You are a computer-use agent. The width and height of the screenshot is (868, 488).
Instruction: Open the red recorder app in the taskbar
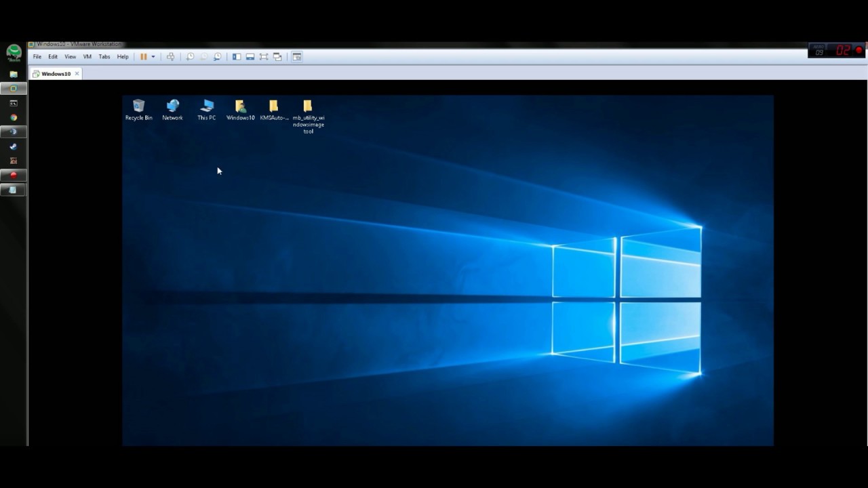(x=14, y=175)
